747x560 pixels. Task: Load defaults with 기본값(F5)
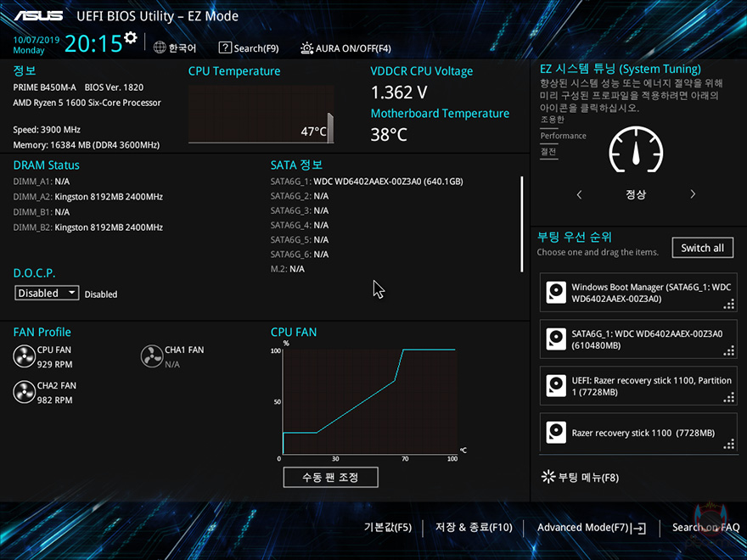point(387,527)
